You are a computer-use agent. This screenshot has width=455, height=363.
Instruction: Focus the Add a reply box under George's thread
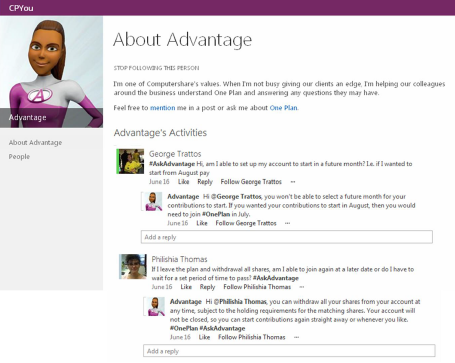click(x=287, y=237)
